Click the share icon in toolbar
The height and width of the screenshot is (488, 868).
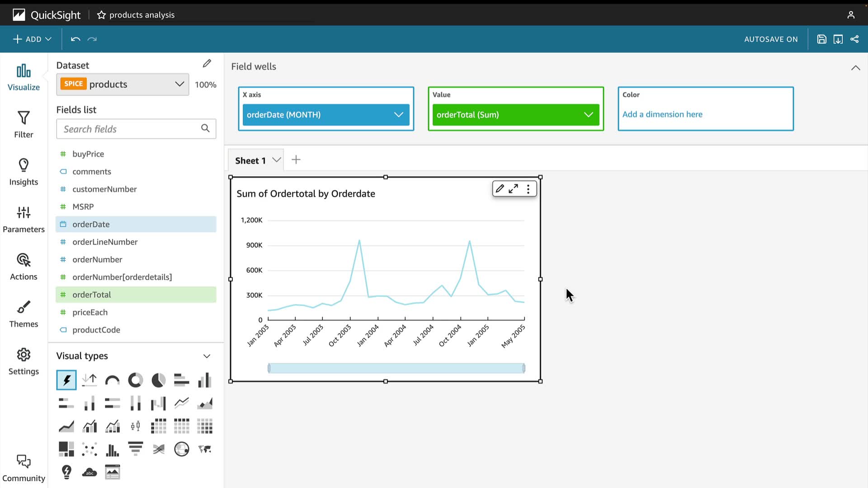(x=854, y=39)
